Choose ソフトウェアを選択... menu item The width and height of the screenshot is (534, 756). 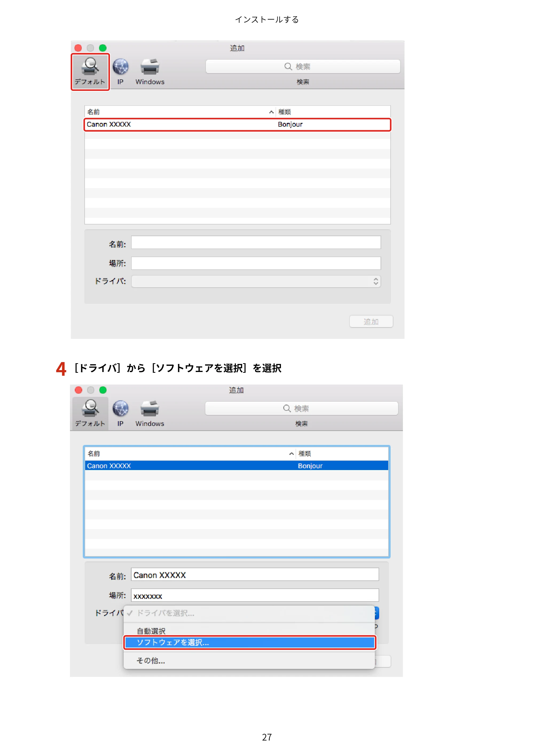pyautogui.click(x=249, y=642)
